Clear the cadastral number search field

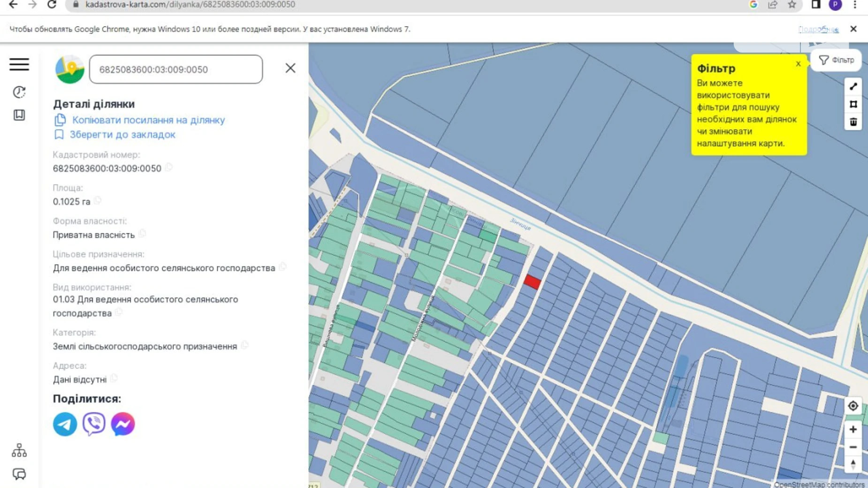coord(290,69)
